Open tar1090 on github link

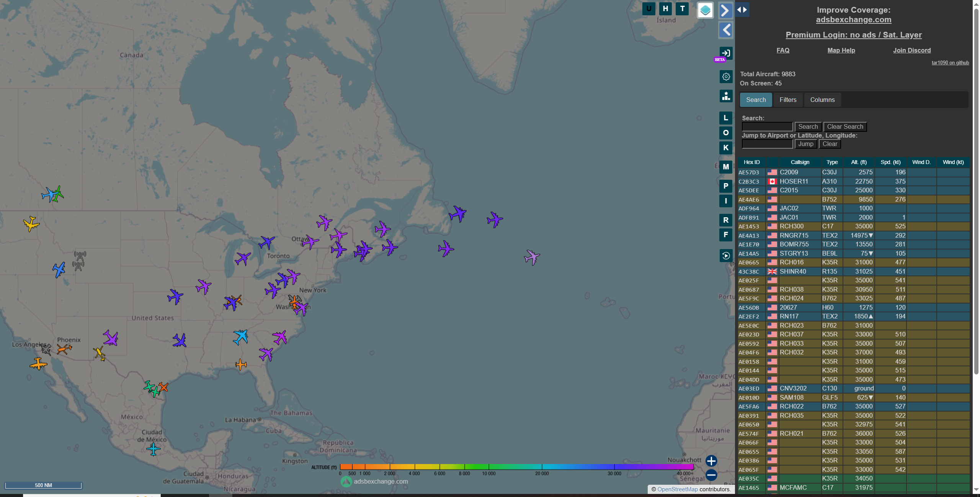pyautogui.click(x=950, y=63)
